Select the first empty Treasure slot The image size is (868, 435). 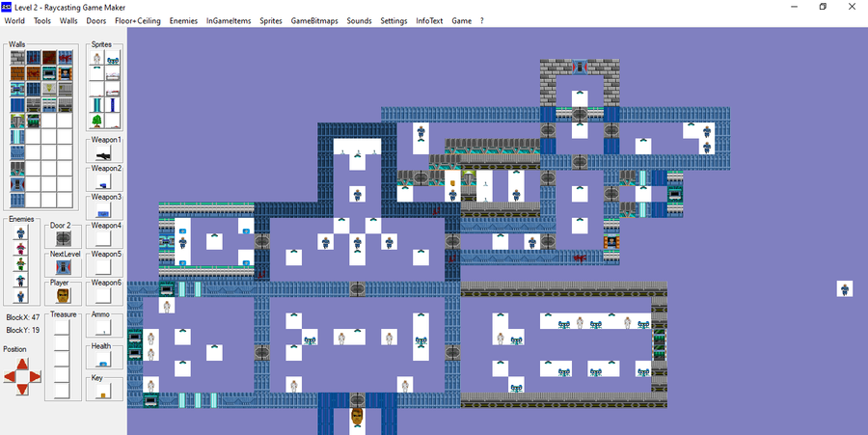pos(62,328)
